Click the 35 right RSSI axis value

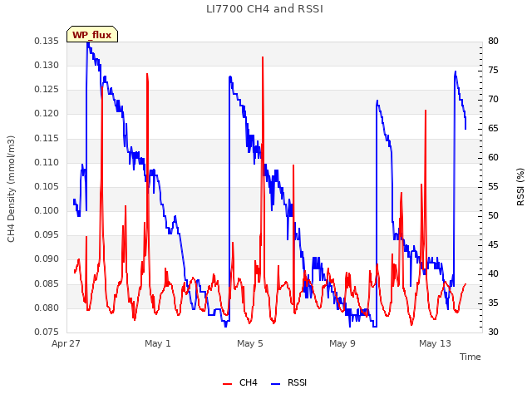(493, 303)
